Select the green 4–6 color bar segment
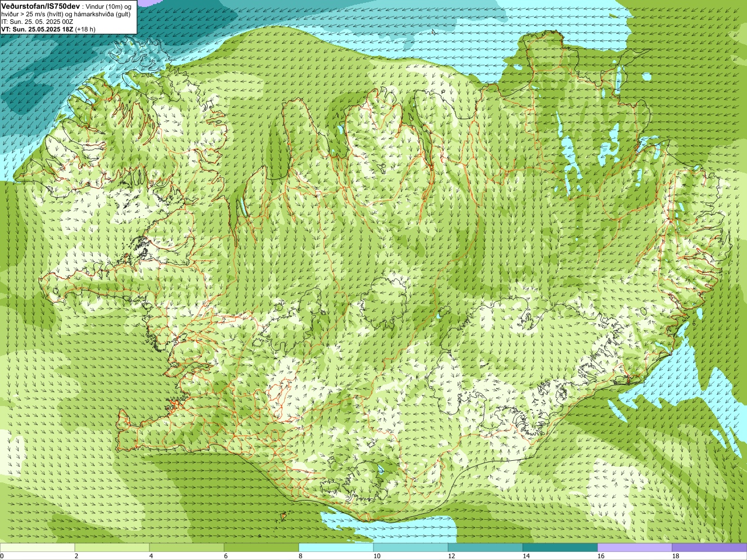This screenshot has width=747, height=560. click(187, 548)
